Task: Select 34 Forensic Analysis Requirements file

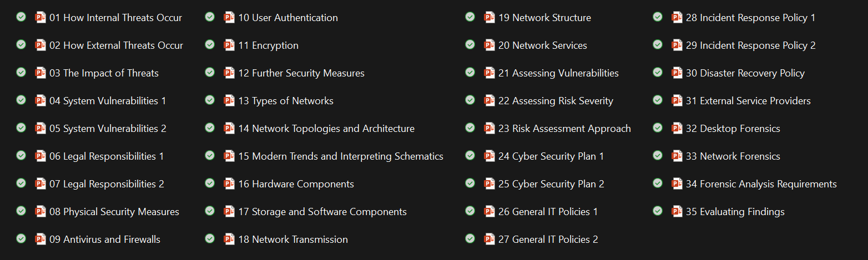Action: coord(761,184)
